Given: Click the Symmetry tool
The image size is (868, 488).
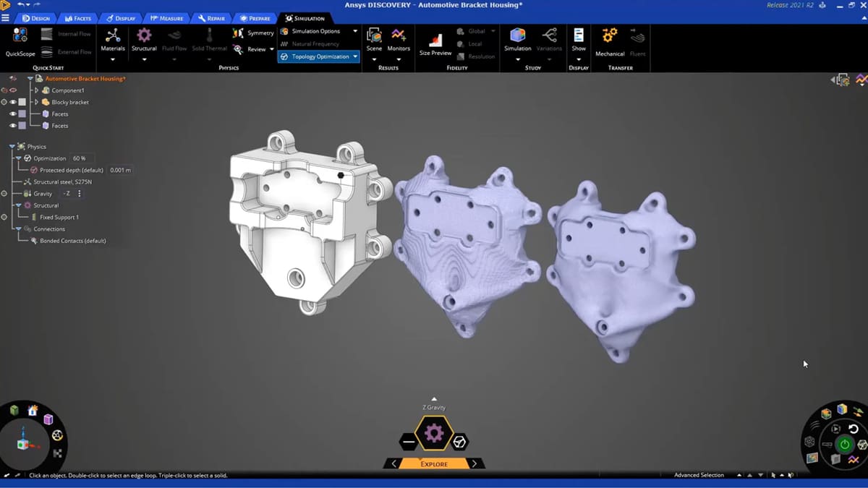Looking at the screenshot, I should (253, 33).
